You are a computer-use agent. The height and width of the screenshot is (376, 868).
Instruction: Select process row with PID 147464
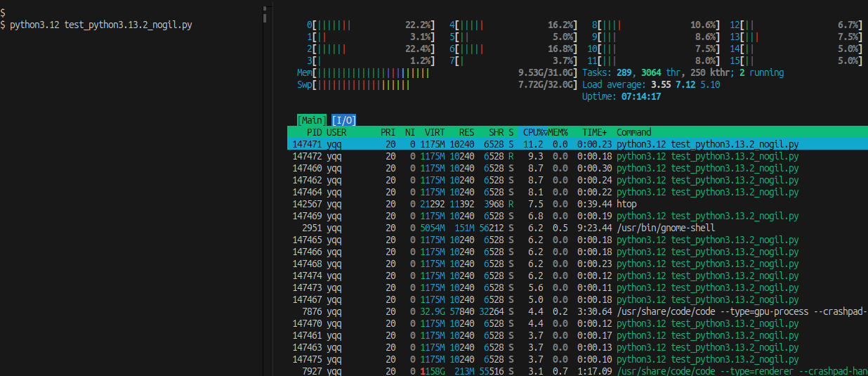coord(577,192)
